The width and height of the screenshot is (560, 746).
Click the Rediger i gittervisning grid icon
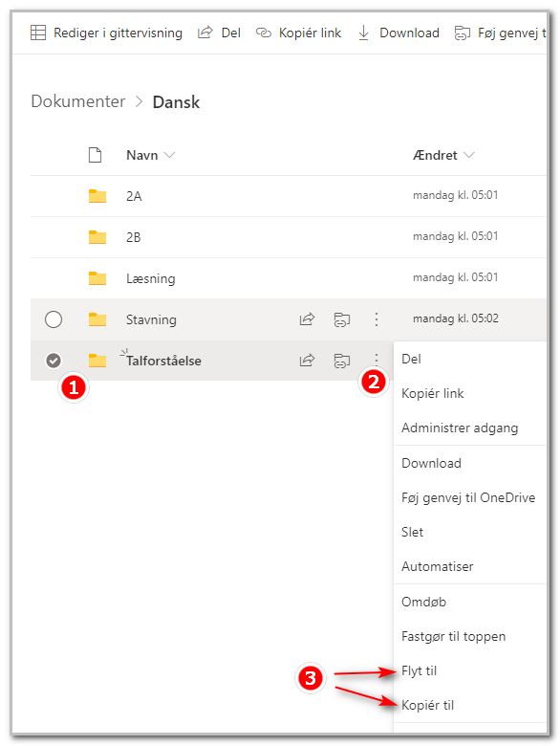38,33
